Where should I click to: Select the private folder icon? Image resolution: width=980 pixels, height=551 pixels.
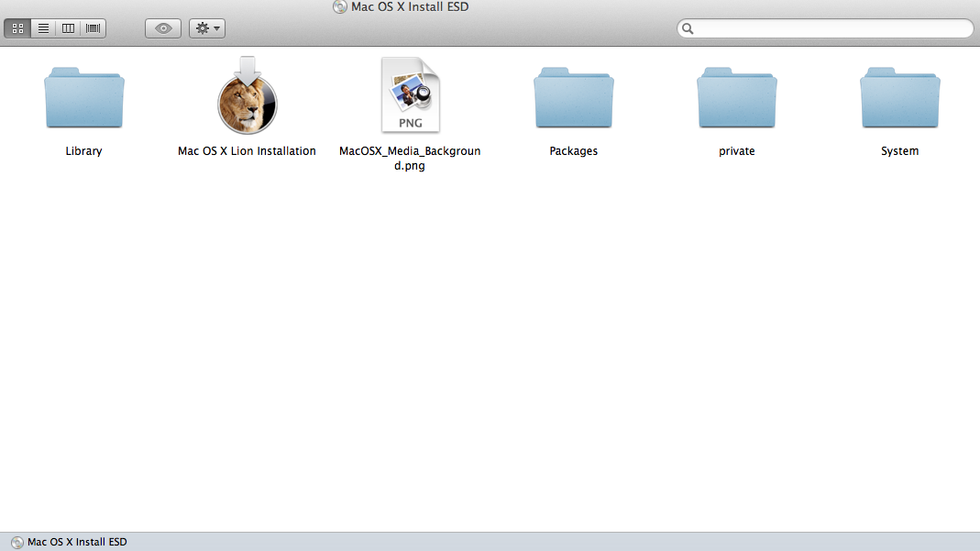[737, 97]
